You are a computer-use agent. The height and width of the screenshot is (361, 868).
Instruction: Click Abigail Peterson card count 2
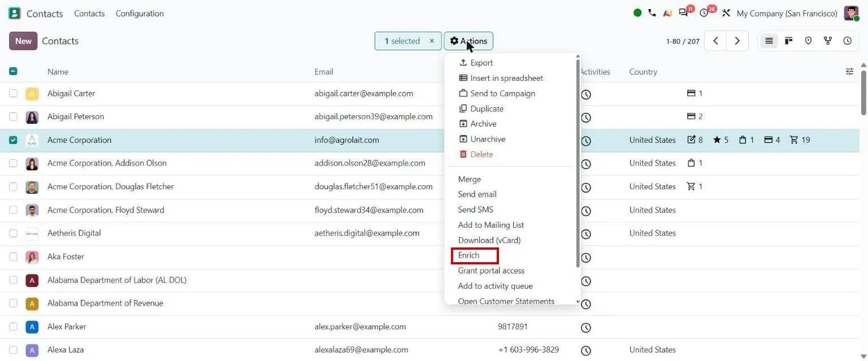pos(695,116)
